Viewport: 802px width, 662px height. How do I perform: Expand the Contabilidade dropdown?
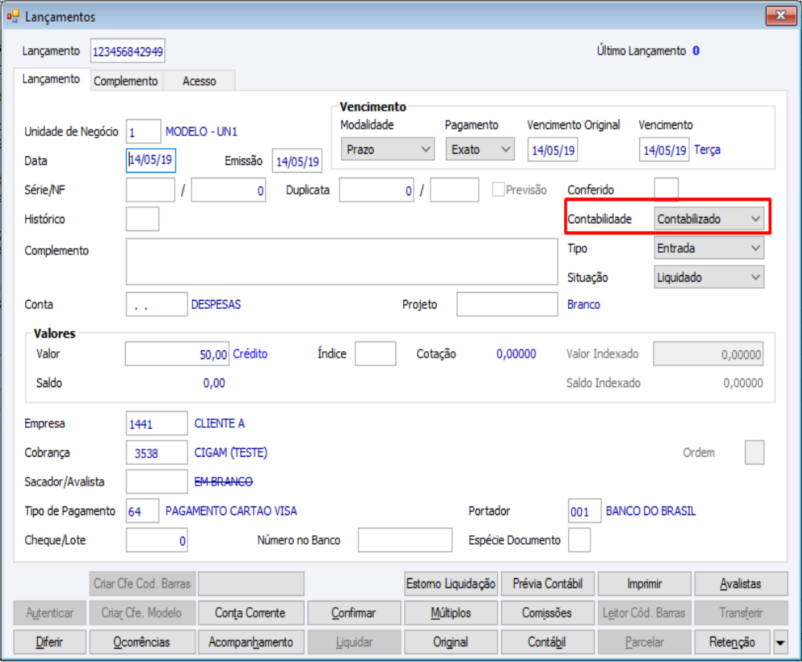[x=709, y=219]
